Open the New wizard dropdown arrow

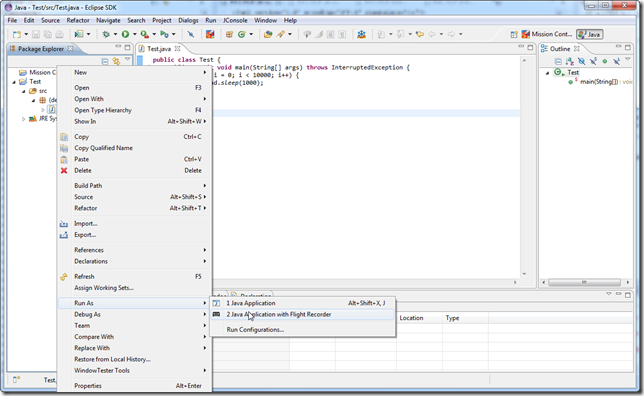(26, 35)
